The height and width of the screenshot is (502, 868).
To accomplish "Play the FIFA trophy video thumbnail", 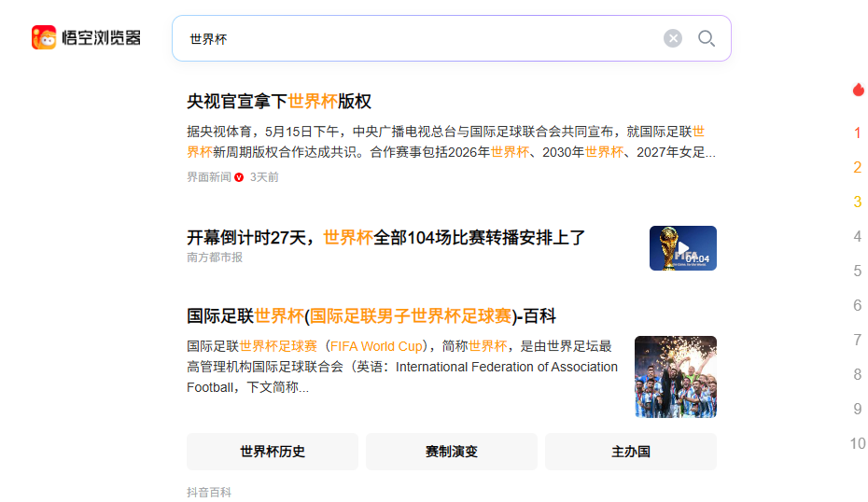I will pos(683,248).
